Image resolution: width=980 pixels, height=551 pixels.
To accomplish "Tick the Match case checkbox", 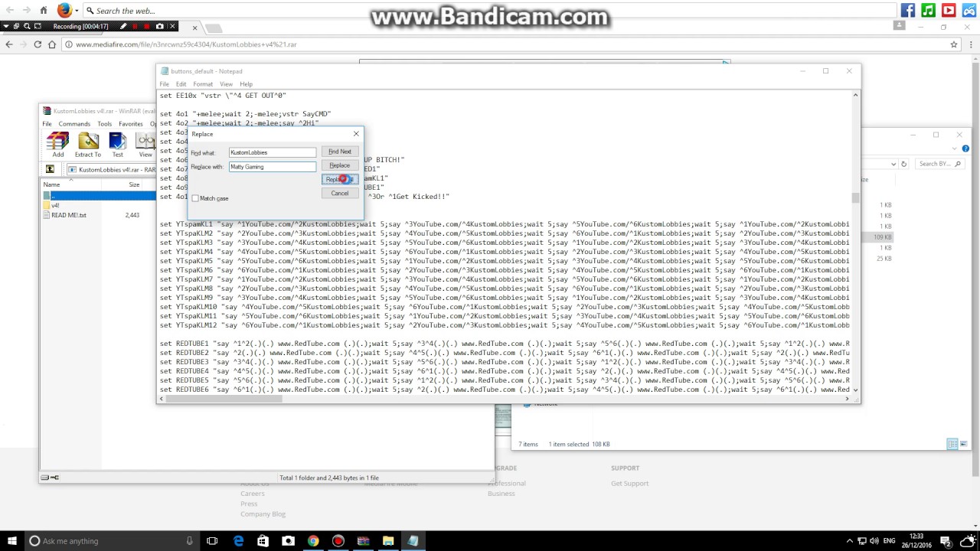I will pyautogui.click(x=196, y=198).
